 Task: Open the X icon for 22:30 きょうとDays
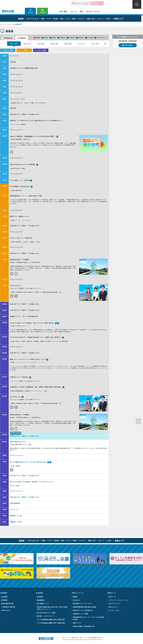16,407
